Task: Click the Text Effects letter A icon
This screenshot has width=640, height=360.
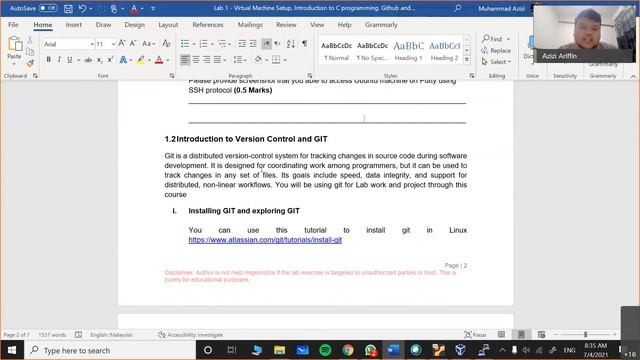Action: 123,60
